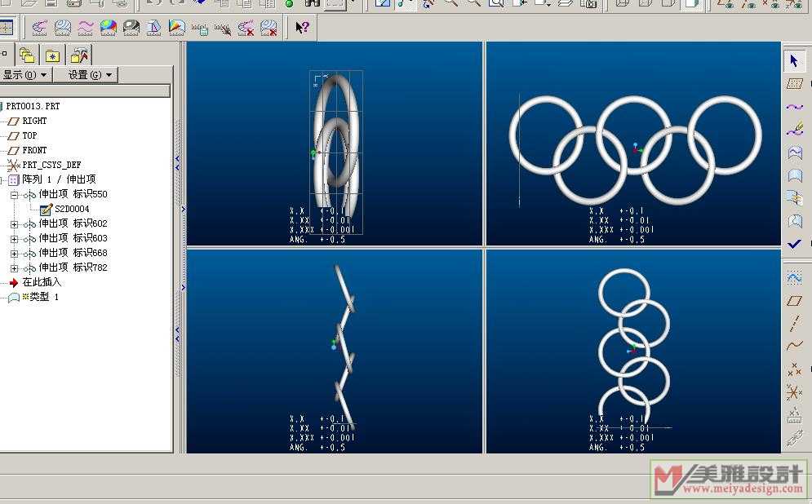Choose the drop curve onto surface tool
This screenshot has width=812, height=504.
794,153
